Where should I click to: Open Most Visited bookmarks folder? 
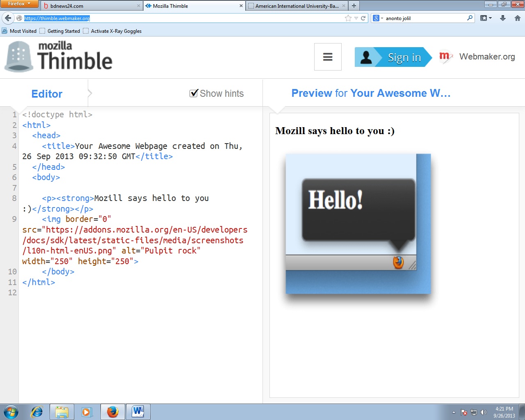(x=19, y=31)
